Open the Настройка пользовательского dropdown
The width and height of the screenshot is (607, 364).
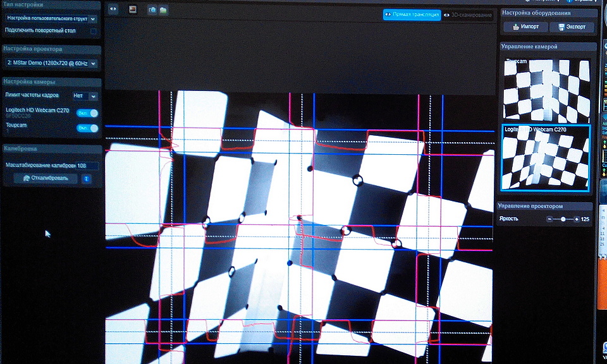[51, 19]
